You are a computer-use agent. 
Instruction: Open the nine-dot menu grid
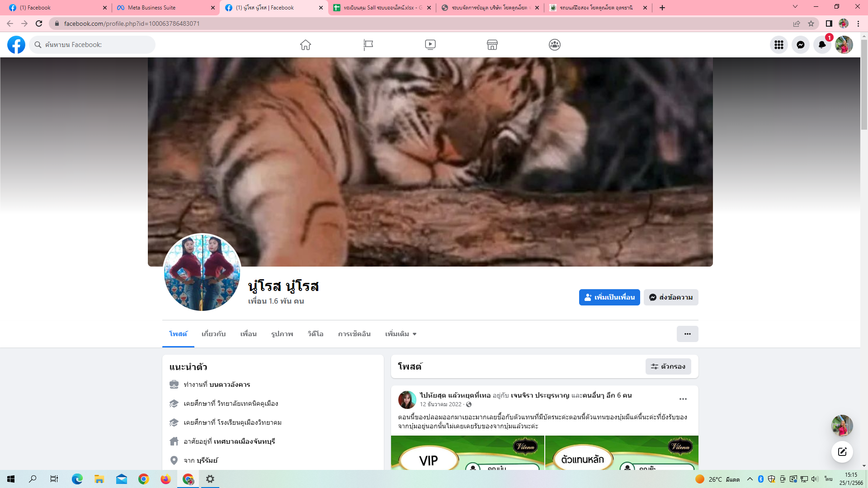(778, 45)
